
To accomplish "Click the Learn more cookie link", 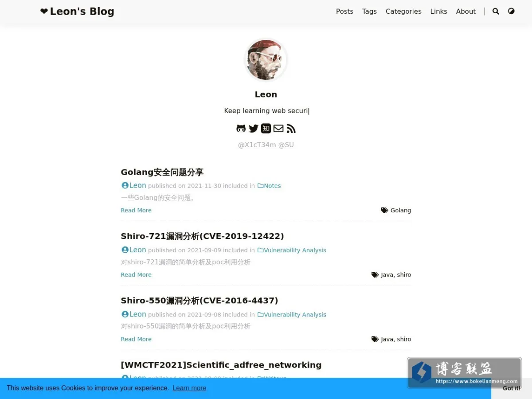I will click(189, 388).
